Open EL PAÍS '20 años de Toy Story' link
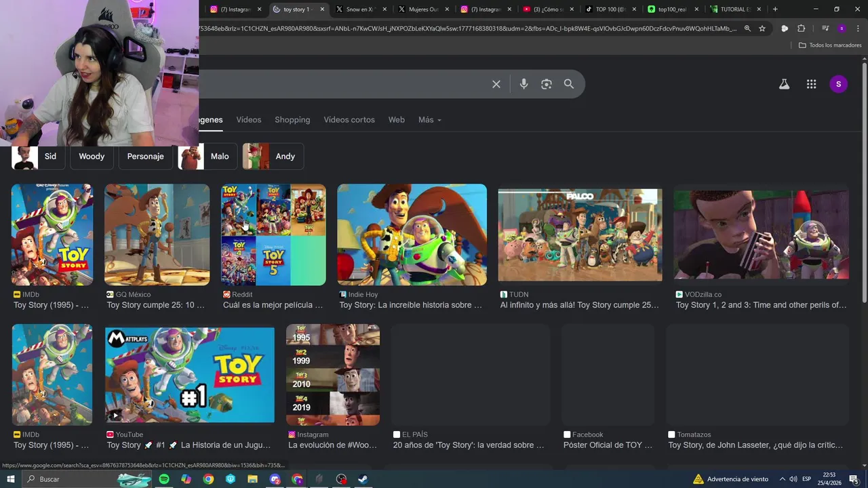Screen dimensions: 868x488 469,445
